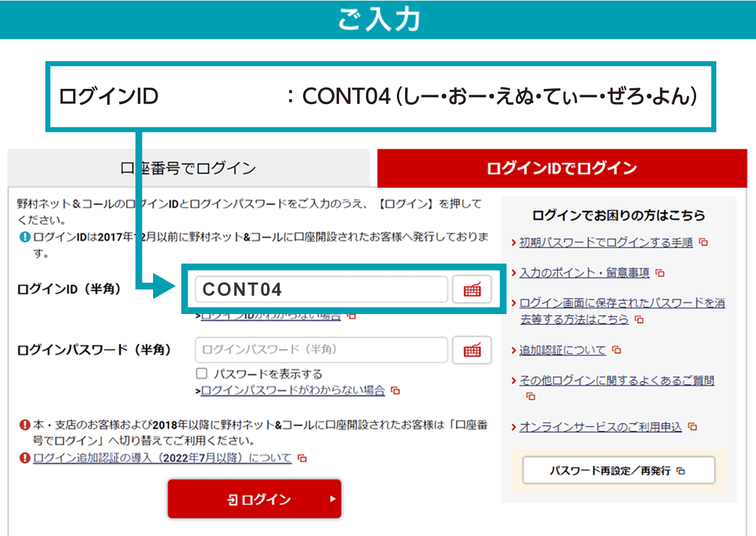Open ログインパスワードがわからない場合 link

pyautogui.click(x=293, y=390)
